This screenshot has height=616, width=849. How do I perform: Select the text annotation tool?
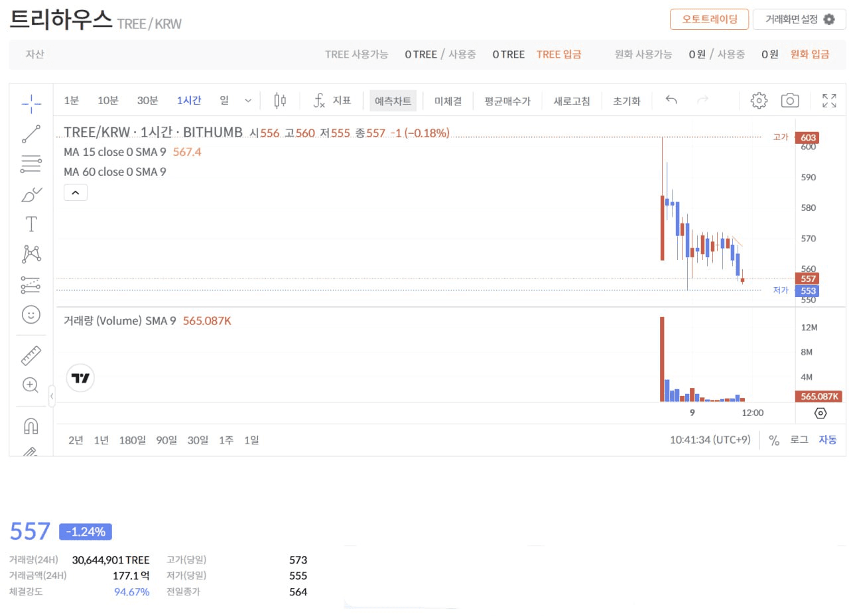[31, 224]
